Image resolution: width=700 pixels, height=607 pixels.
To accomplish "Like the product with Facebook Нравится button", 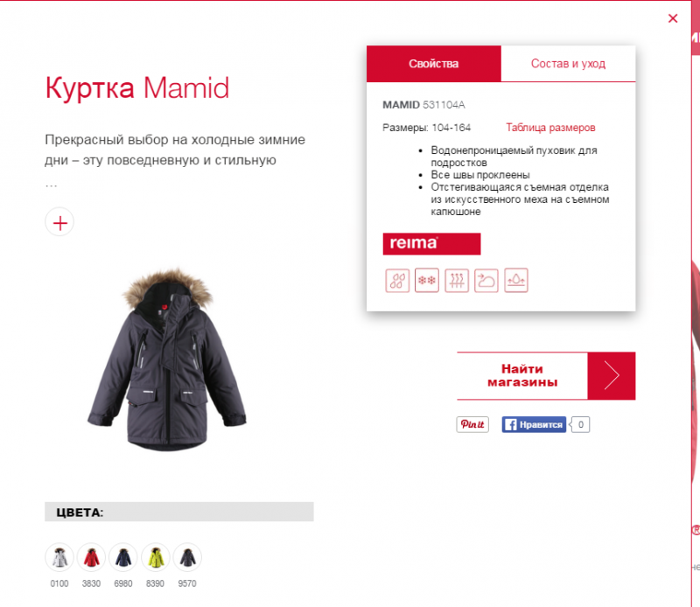I will coord(534,424).
